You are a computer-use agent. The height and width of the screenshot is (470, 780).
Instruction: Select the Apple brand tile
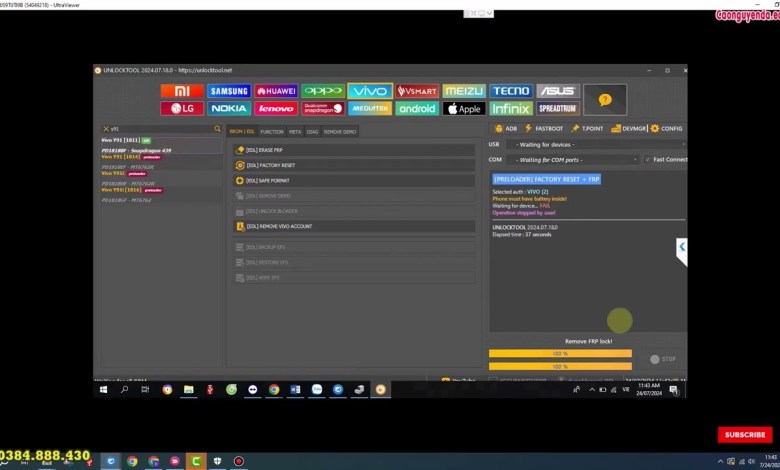464,108
